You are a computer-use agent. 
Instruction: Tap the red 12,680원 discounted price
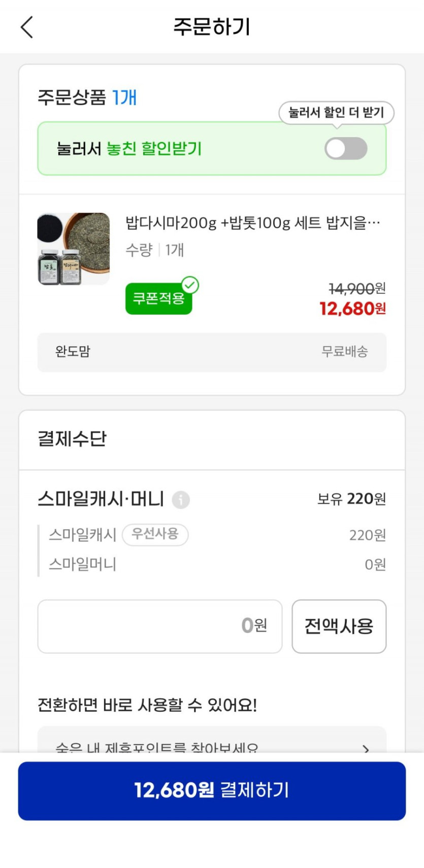(x=352, y=309)
